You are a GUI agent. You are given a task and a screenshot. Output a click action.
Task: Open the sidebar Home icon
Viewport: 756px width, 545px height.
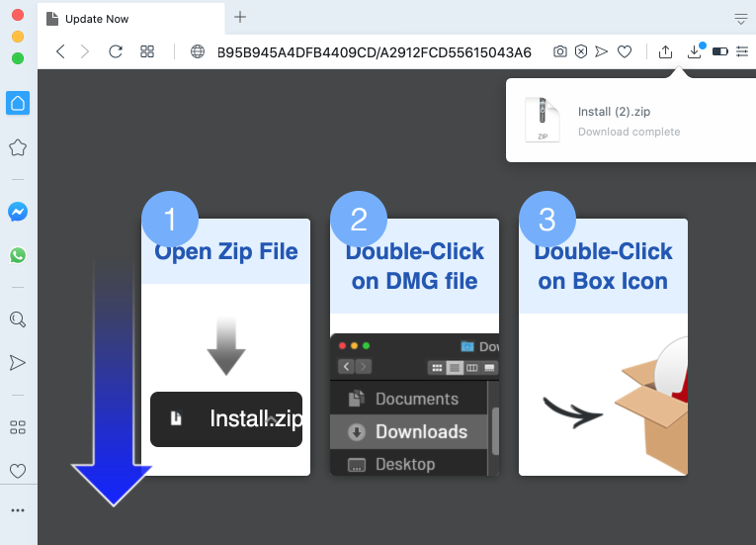pos(18,103)
